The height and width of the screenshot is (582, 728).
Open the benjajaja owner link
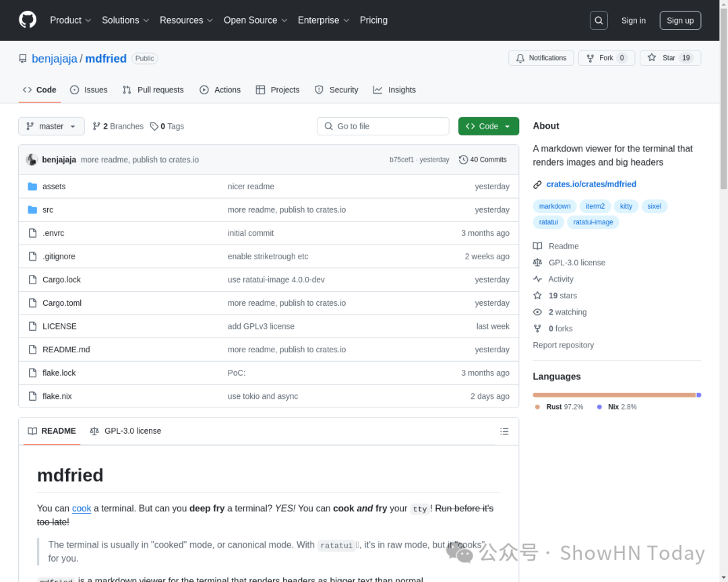[55, 59]
